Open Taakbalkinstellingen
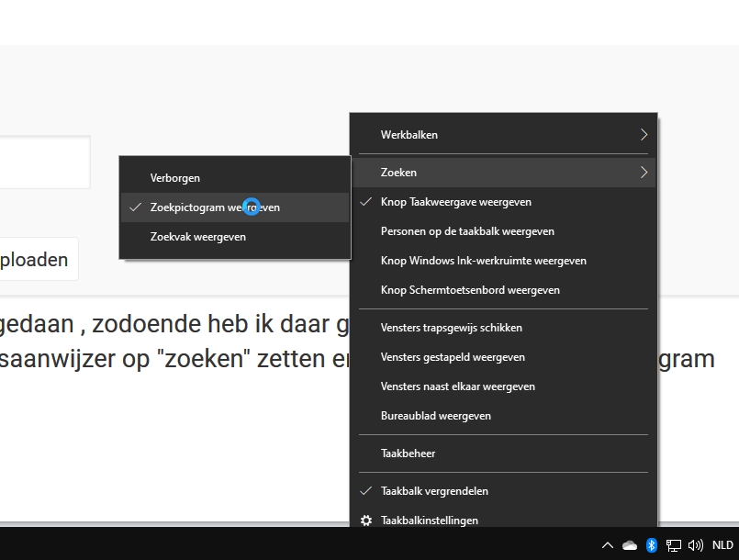Screen dimensions: 739x560 pos(429,521)
